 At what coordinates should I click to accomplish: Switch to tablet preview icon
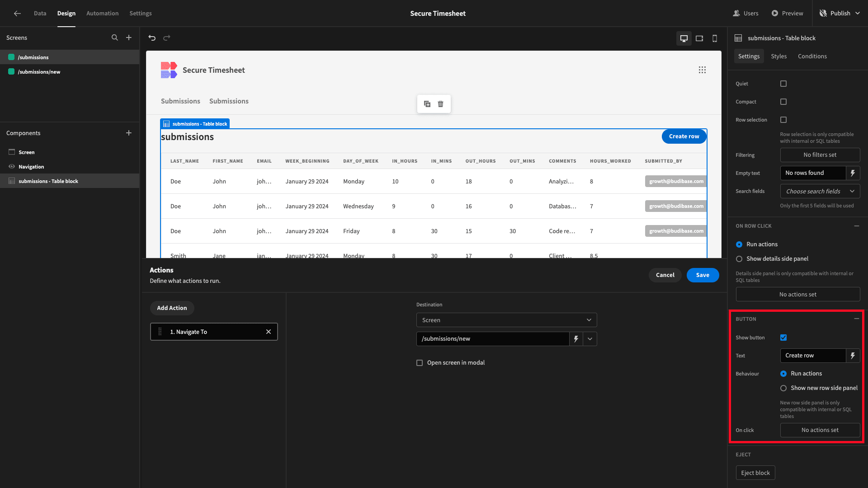point(699,38)
